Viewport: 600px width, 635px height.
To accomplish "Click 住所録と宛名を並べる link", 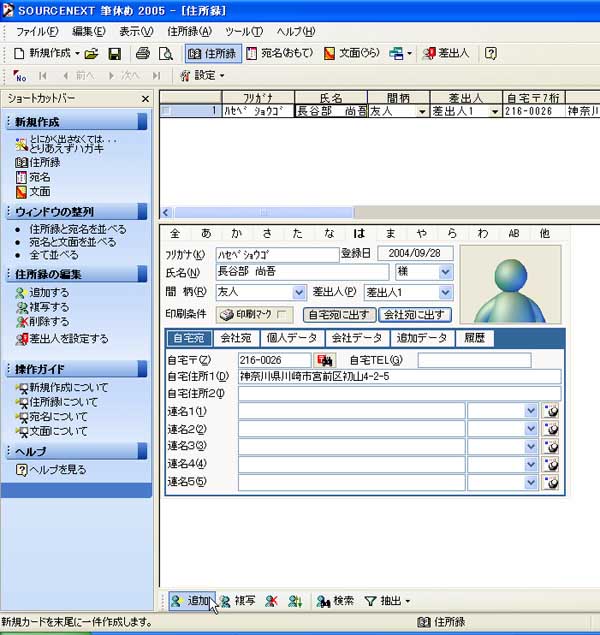I will point(77,229).
